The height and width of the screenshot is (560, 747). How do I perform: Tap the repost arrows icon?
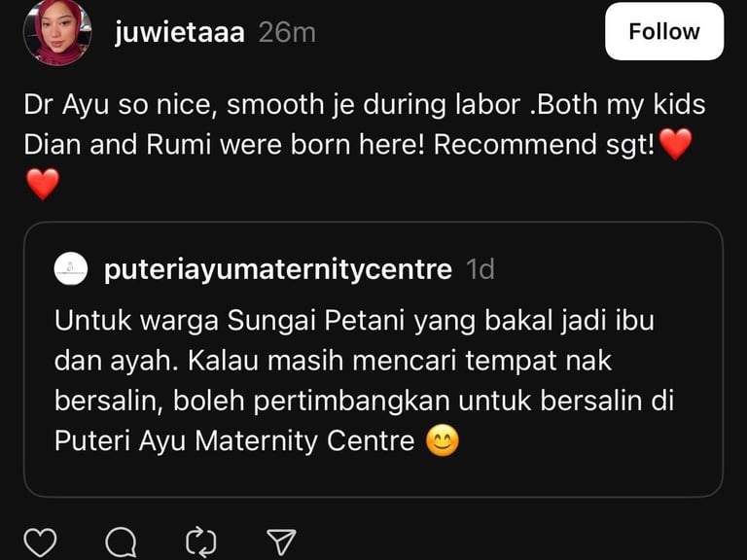[200, 542]
